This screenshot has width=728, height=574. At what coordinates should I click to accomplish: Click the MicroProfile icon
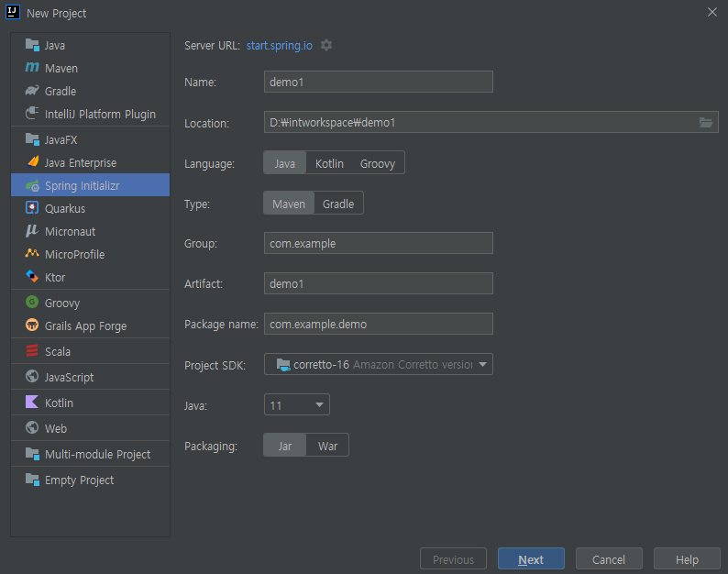(32, 254)
